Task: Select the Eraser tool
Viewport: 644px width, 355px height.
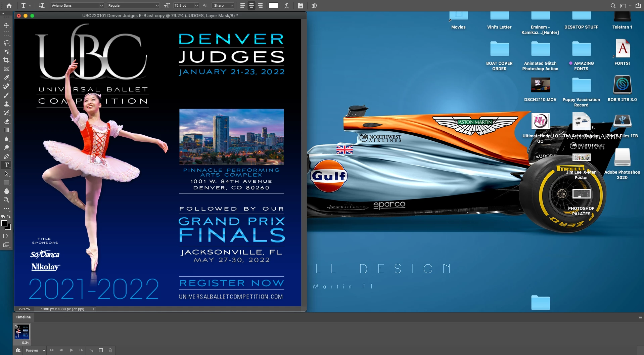Action: [x=6, y=121]
